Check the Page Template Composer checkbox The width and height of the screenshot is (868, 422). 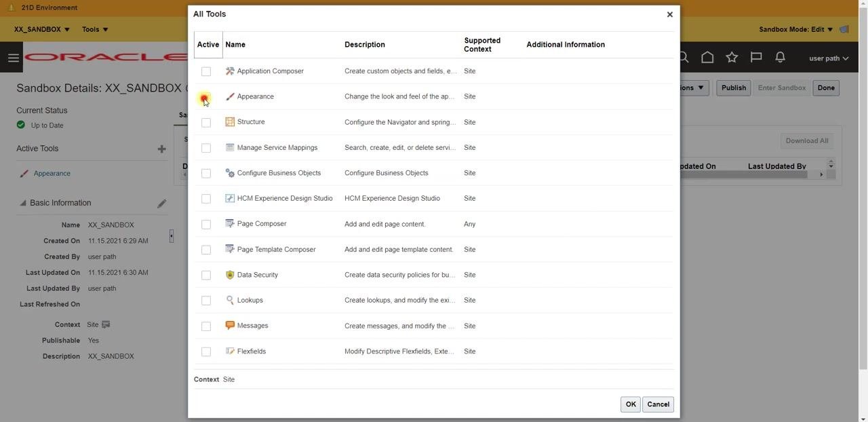point(206,250)
